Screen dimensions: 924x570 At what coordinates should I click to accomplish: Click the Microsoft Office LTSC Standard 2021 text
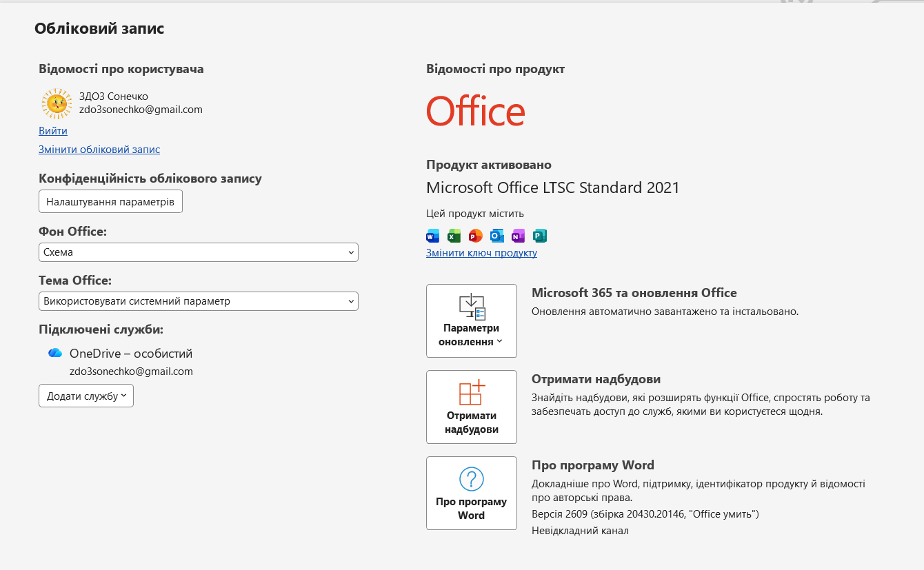(x=553, y=187)
